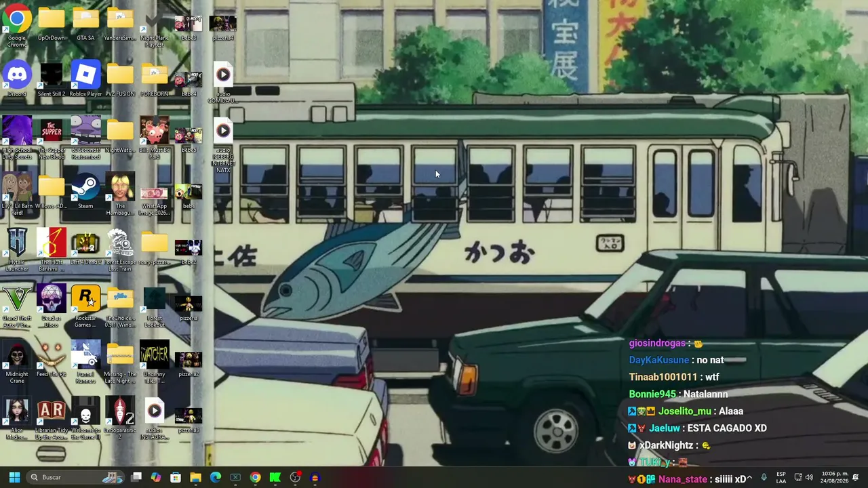Select the Silent Still 2 shortcut
Image resolution: width=868 pixels, height=488 pixels.
[52, 79]
